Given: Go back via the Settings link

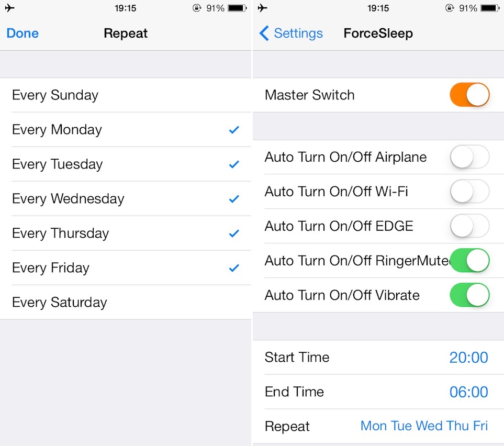Looking at the screenshot, I should click(x=298, y=33).
